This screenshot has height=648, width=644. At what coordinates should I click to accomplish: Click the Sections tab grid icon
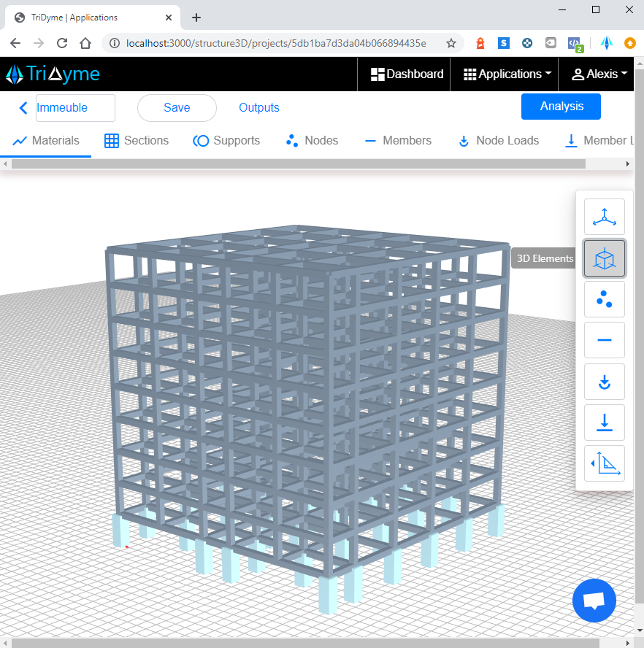click(x=111, y=141)
